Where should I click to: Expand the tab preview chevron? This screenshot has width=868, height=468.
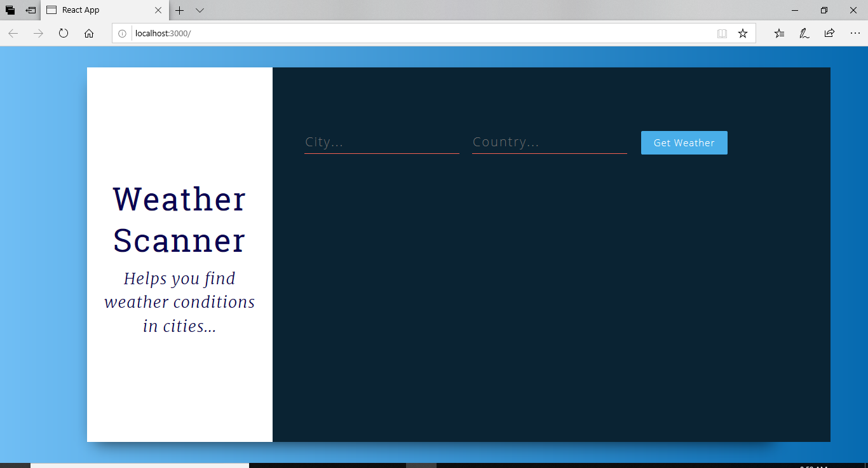point(200,10)
